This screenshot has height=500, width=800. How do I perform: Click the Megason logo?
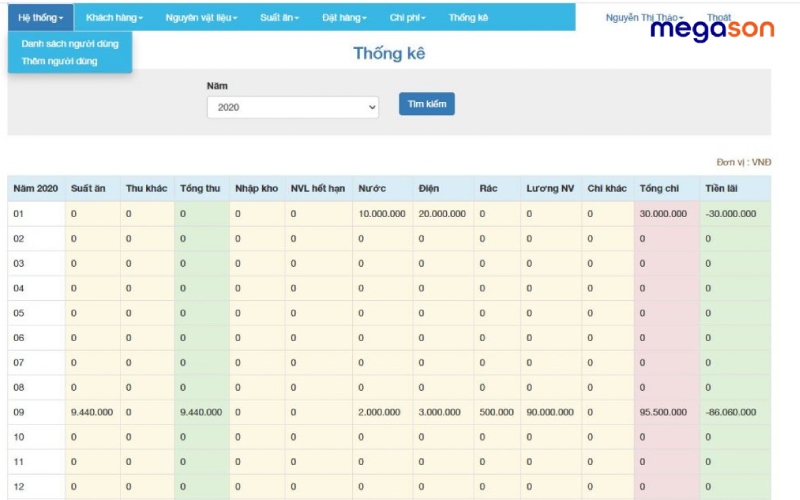712,32
